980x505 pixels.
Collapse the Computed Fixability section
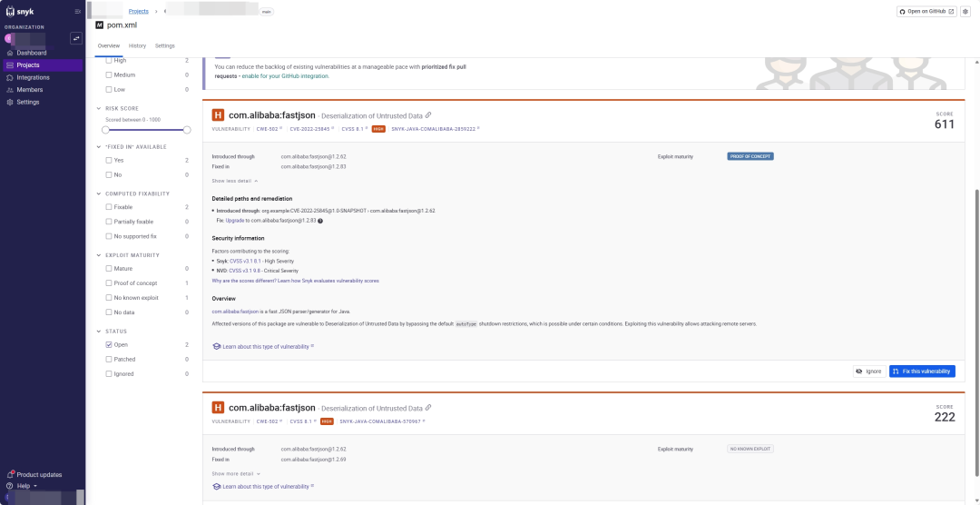(100, 194)
